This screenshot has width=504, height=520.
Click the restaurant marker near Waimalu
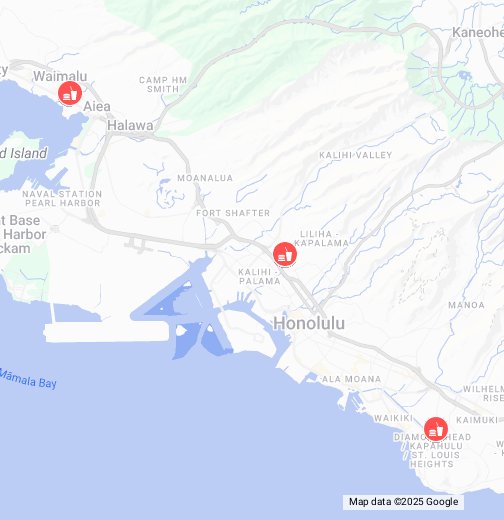tap(70, 93)
